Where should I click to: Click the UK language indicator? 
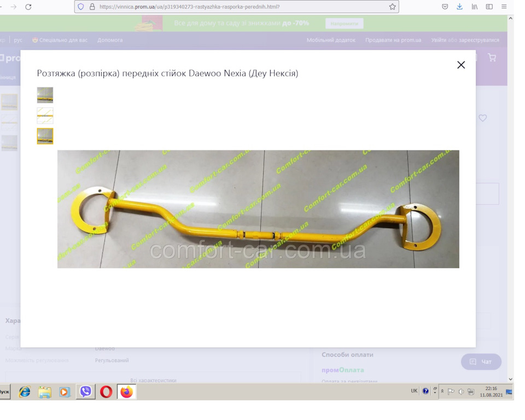pos(414,390)
